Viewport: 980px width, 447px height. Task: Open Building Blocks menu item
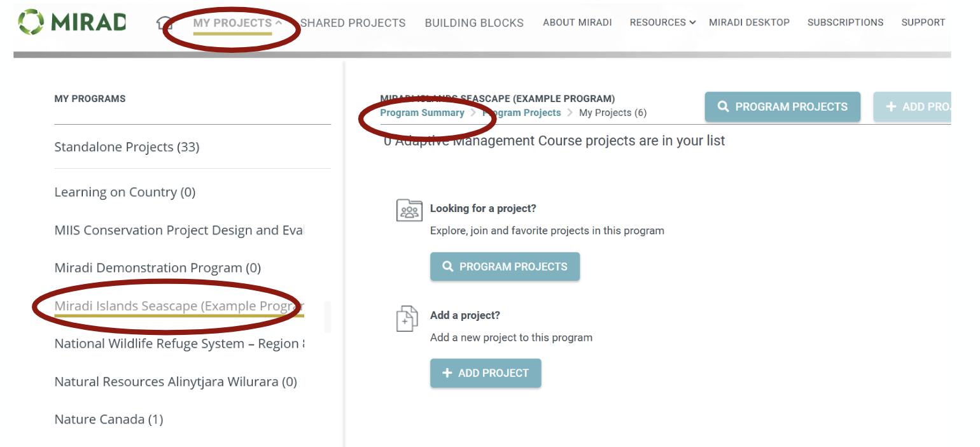[474, 23]
